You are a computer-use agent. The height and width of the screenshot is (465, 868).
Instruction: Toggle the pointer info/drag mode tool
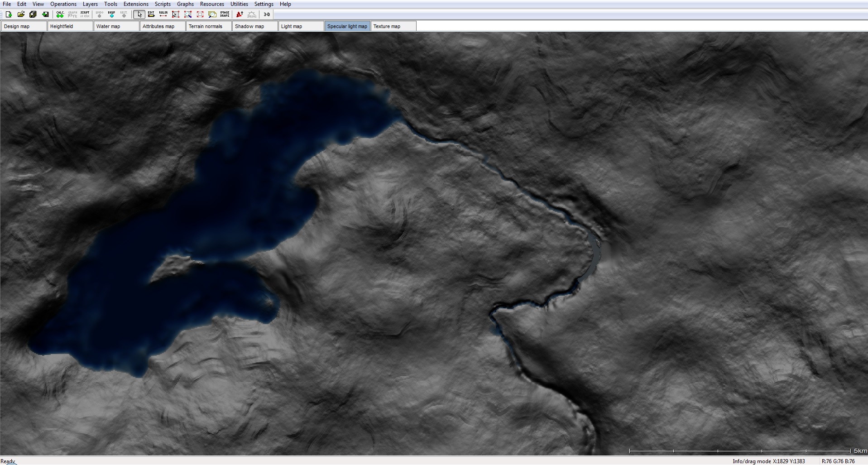[139, 14]
